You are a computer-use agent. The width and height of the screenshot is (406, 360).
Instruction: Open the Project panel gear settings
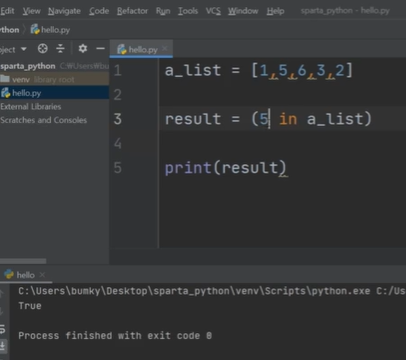83,49
